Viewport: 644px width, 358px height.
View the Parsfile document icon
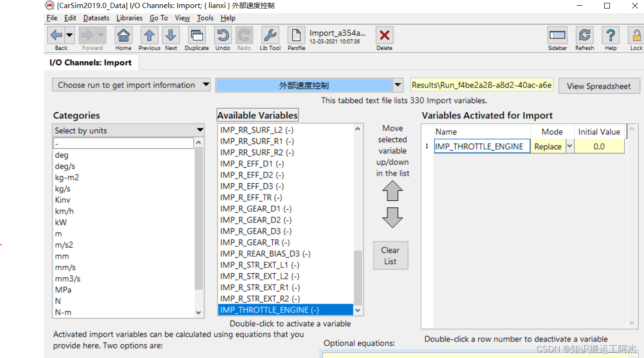click(x=296, y=35)
